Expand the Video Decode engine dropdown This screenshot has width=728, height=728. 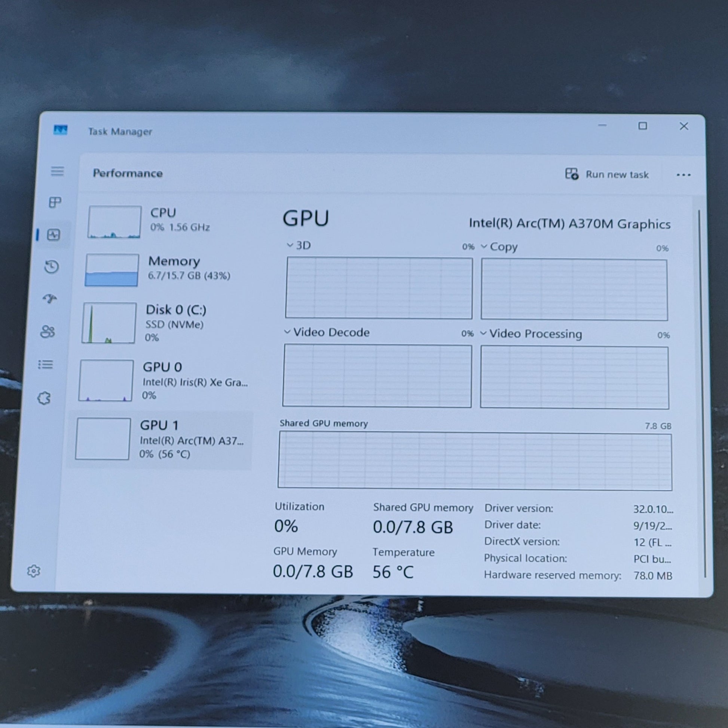287,332
